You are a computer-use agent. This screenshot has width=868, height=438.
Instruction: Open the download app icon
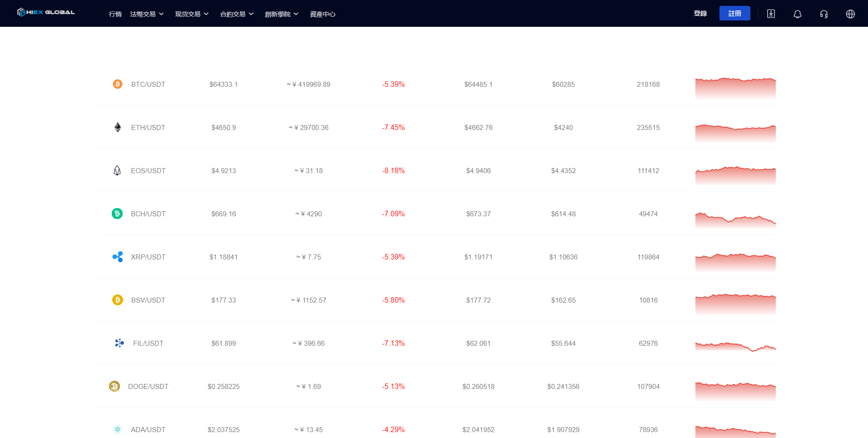(771, 14)
